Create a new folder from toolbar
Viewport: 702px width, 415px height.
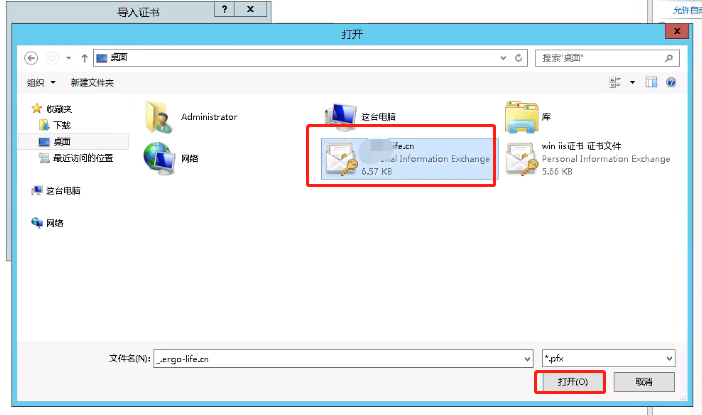pos(92,82)
